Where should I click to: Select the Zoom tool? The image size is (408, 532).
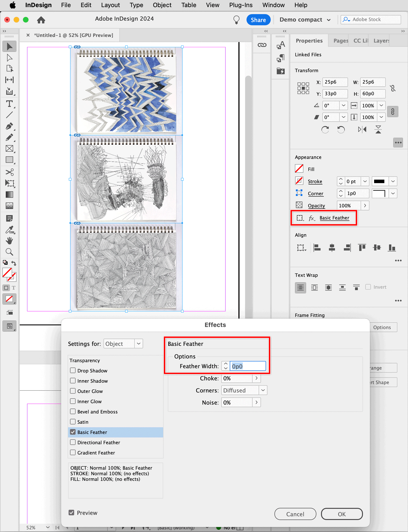[x=9, y=252]
